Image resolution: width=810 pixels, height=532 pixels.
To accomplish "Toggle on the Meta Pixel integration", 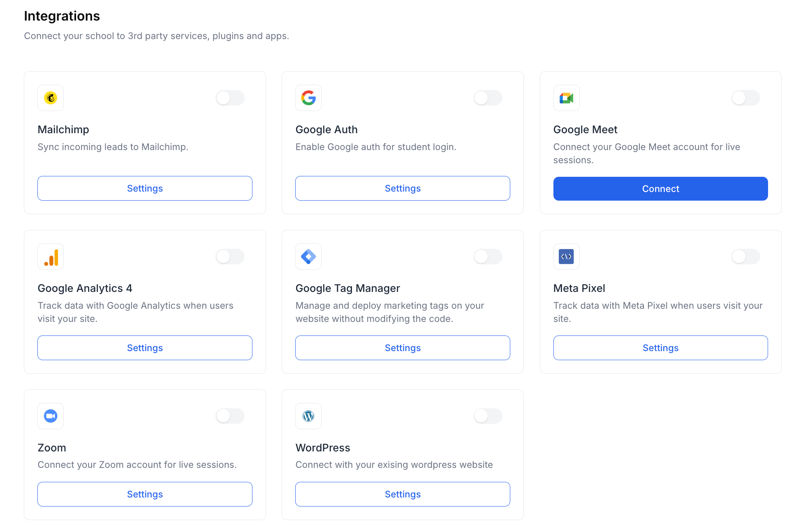I will [x=745, y=257].
